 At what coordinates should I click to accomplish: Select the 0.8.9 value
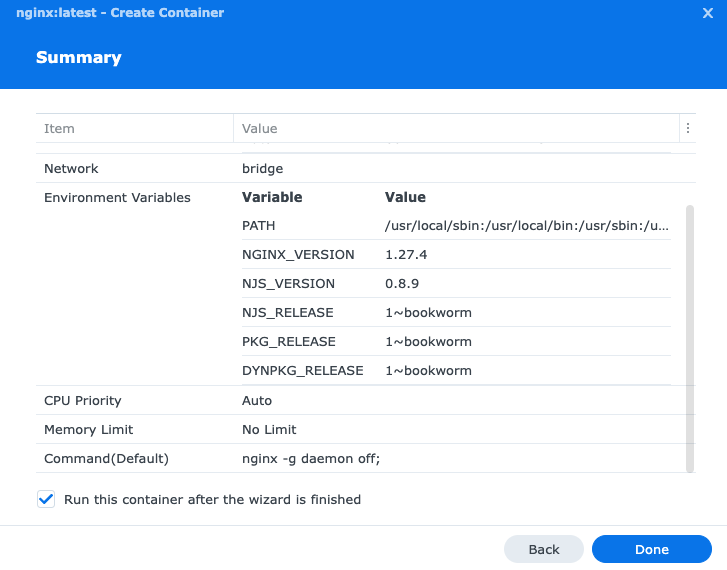402,283
